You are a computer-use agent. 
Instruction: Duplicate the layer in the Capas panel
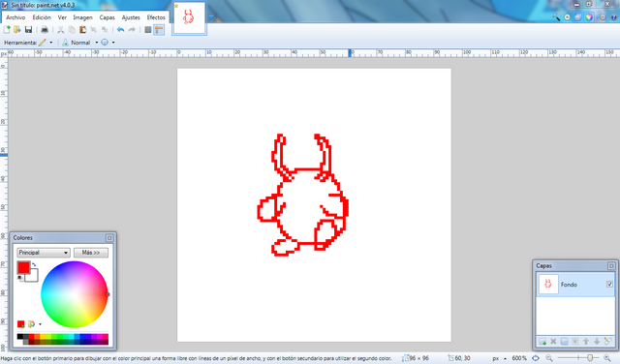click(x=564, y=342)
